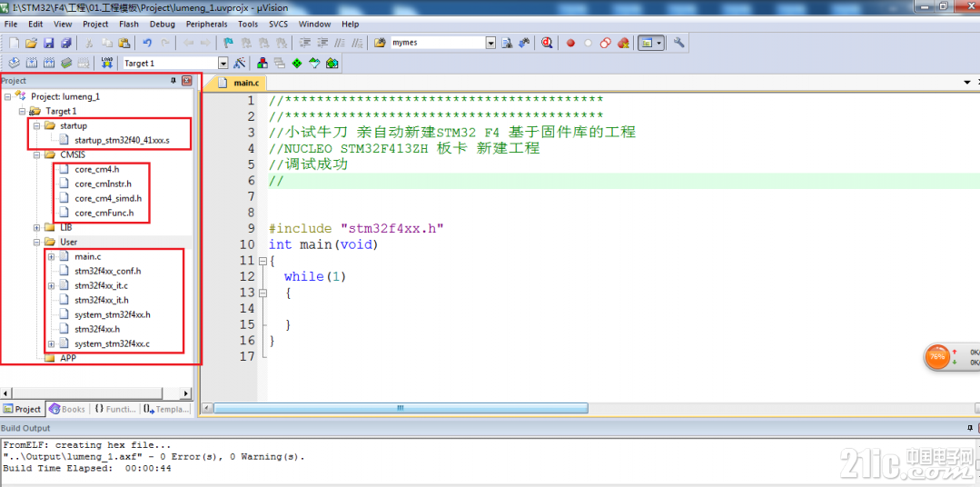Image resolution: width=980 pixels, height=487 pixels.
Task: Indent selected lines using toolbar icon
Action: pyautogui.click(x=305, y=43)
